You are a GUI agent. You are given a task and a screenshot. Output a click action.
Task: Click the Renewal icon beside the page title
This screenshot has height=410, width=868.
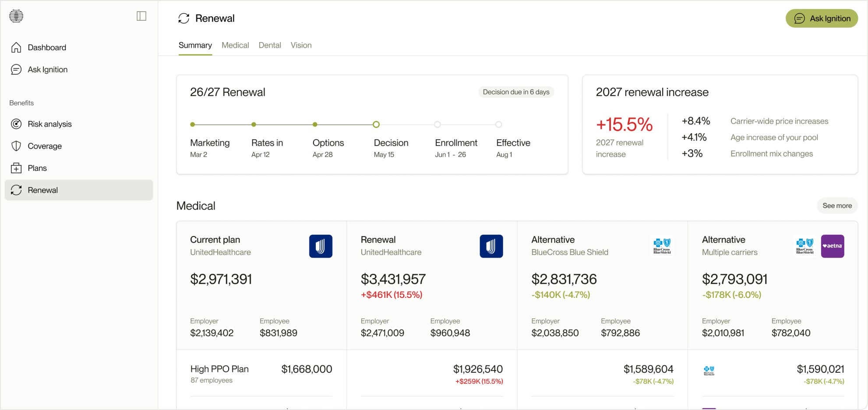(184, 18)
